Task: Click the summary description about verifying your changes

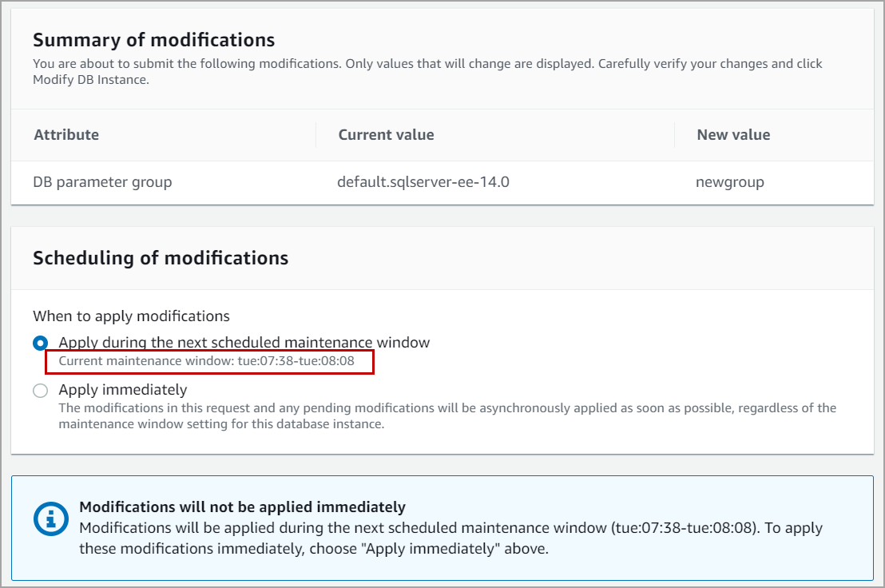Action: pyautogui.click(x=427, y=71)
